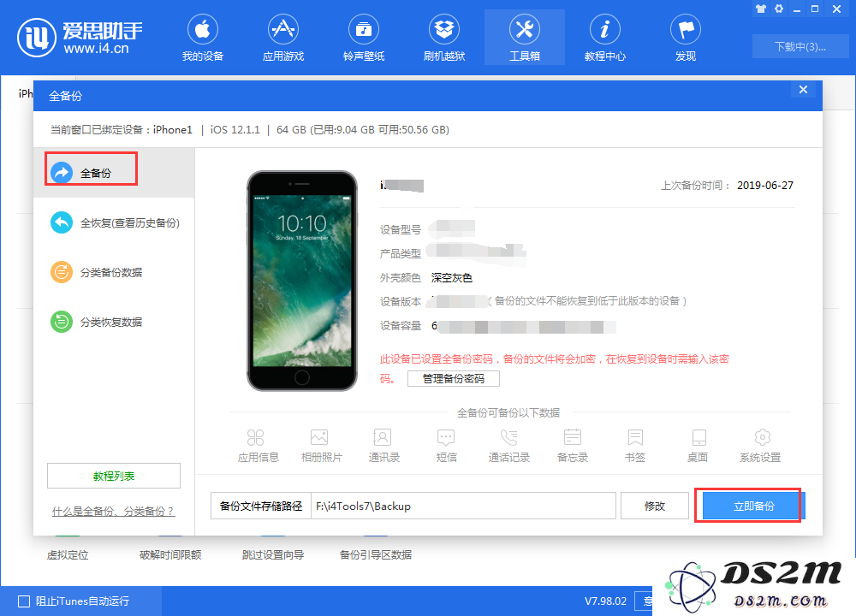
Task: Click the orange 分类备份数据 icon
Action: point(62,272)
